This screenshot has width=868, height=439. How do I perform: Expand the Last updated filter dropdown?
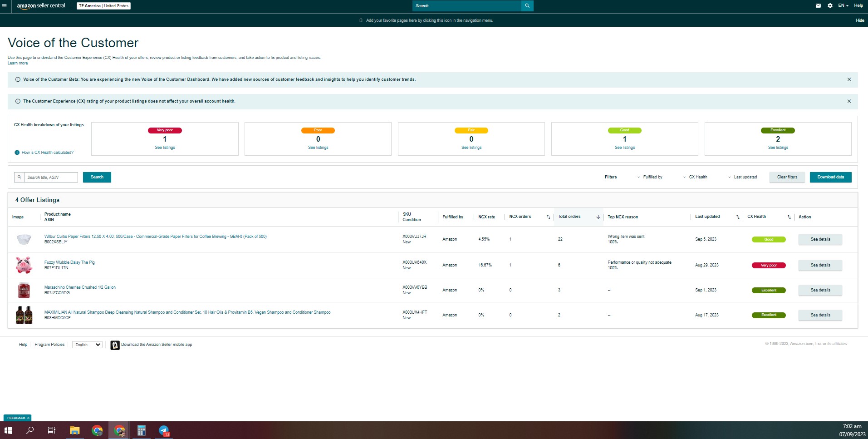742,177
